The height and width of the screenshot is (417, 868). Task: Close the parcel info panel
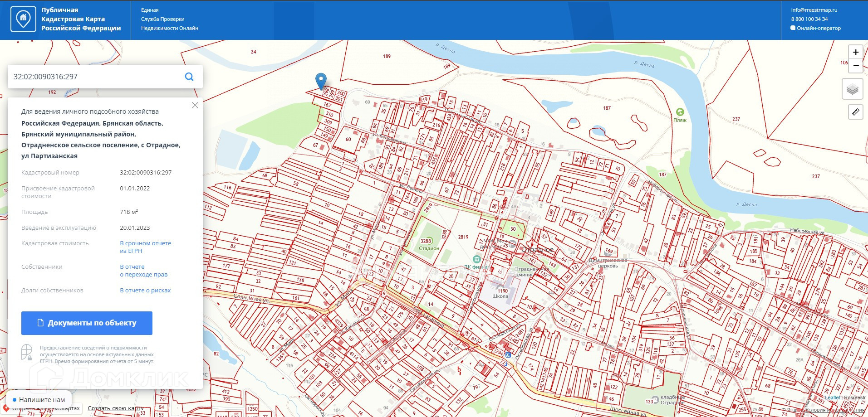tap(195, 105)
